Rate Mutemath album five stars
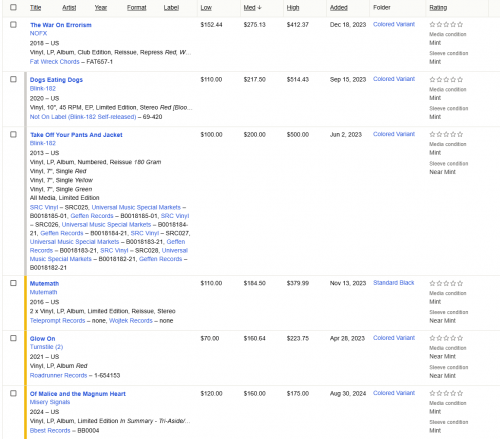The height and width of the screenshot is (439, 500). 460,283
